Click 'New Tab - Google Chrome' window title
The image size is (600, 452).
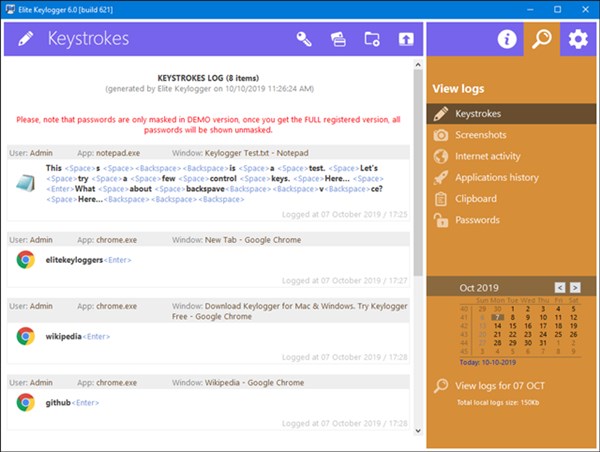[253, 240]
